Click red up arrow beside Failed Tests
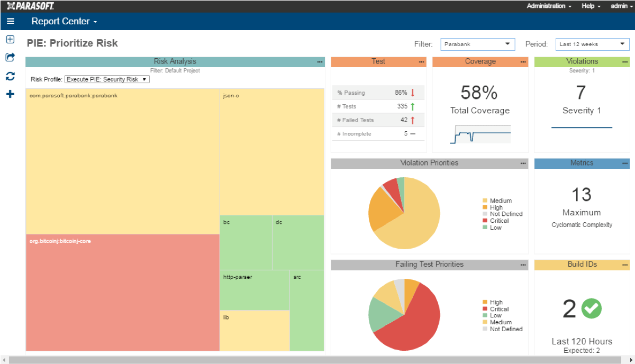Viewport: 635px width, 364px height. (x=413, y=120)
